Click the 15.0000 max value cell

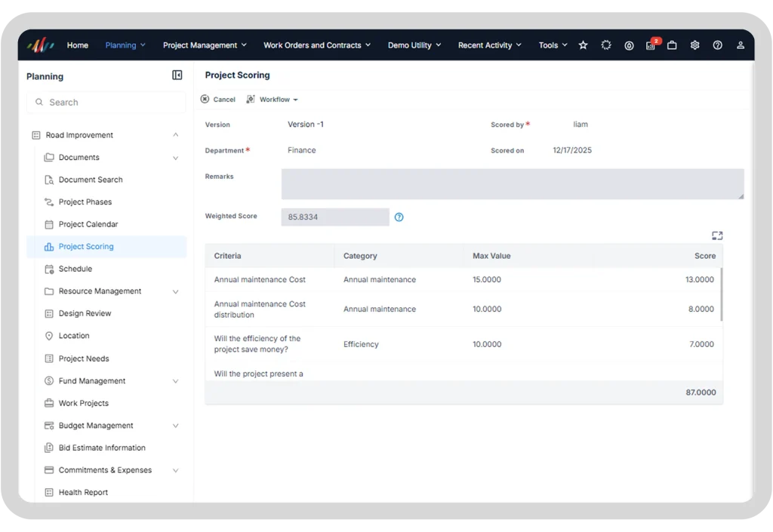point(487,279)
